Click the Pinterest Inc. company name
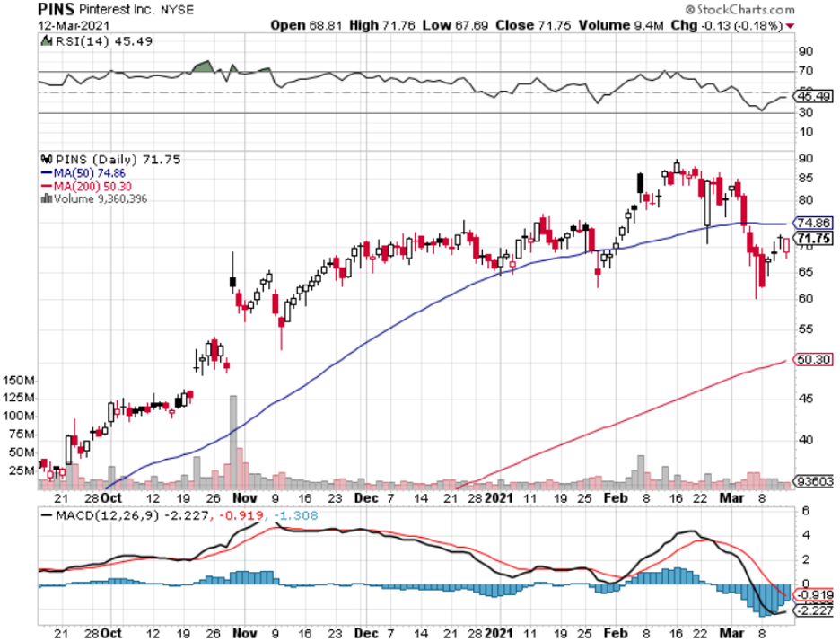The image size is (840, 641). pyautogui.click(x=118, y=10)
